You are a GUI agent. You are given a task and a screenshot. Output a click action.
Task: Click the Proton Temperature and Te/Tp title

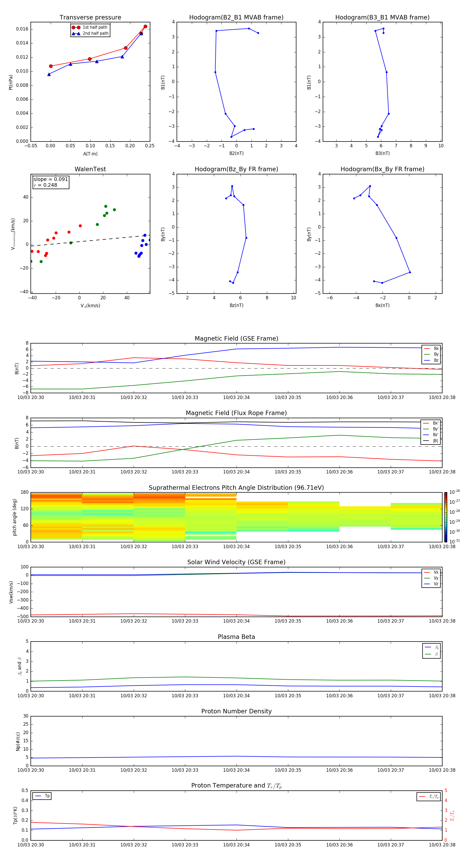[236, 786]
